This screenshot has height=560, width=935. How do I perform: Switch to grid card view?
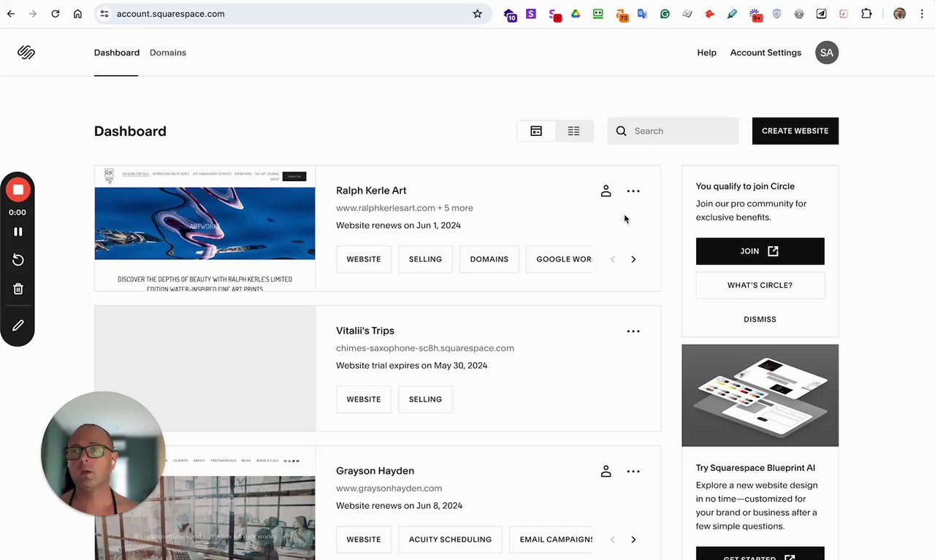536,131
